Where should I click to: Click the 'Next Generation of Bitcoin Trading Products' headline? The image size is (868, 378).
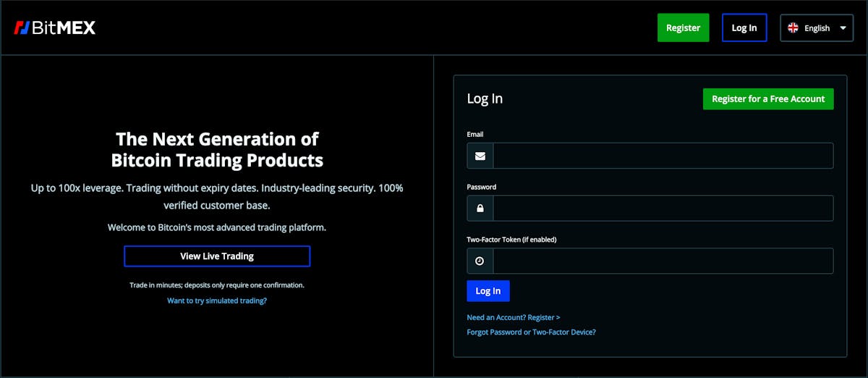click(217, 149)
